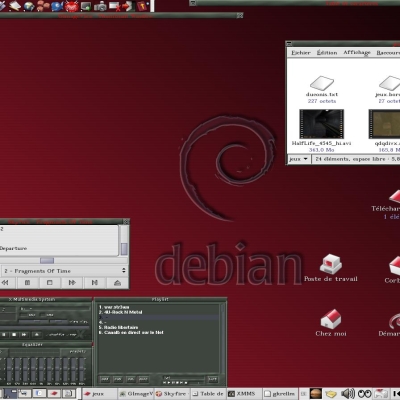Switch to gkrellm taskbar button
The width and height of the screenshot is (400, 400).
tap(281, 394)
